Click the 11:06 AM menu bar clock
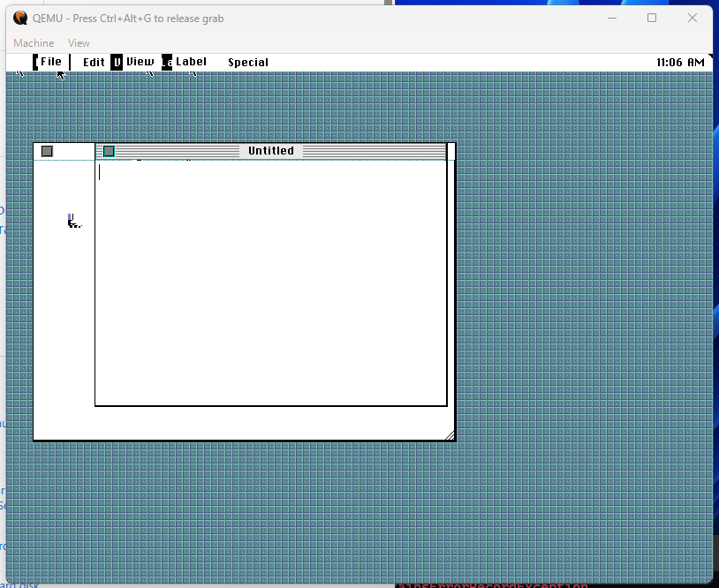This screenshot has width=719, height=588. pos(680,62)
